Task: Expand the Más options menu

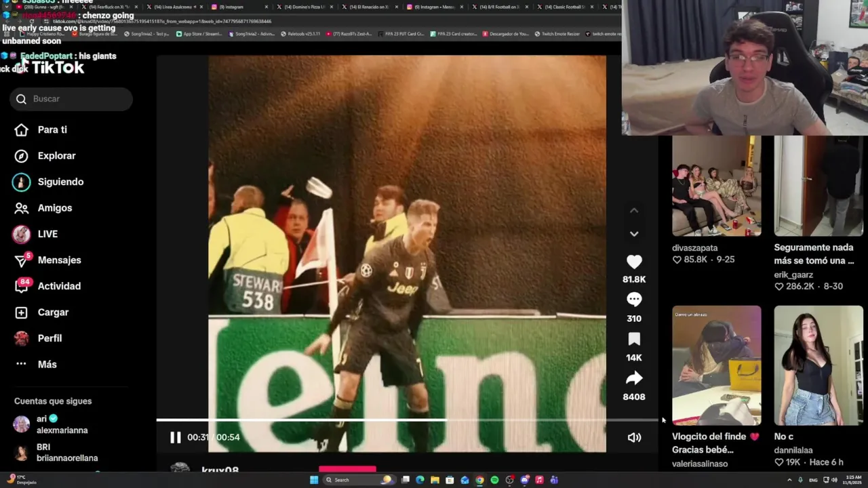Action: pyautogui.click(x=37, y=365)
